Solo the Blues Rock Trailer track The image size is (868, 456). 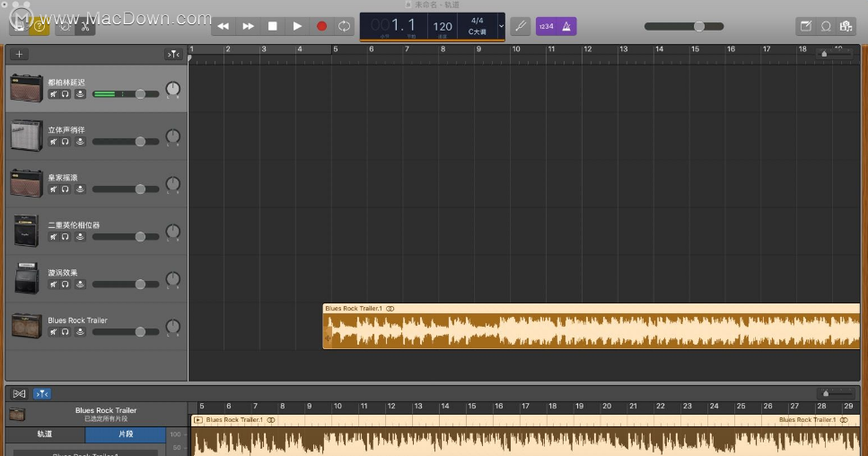tap(65, 332)
